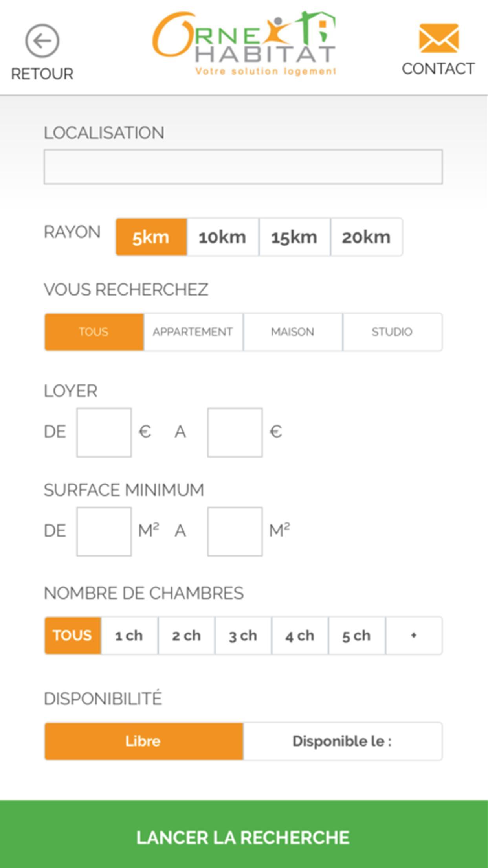Tap the Orne Habitat logo
488x868 pixels.
244,43
